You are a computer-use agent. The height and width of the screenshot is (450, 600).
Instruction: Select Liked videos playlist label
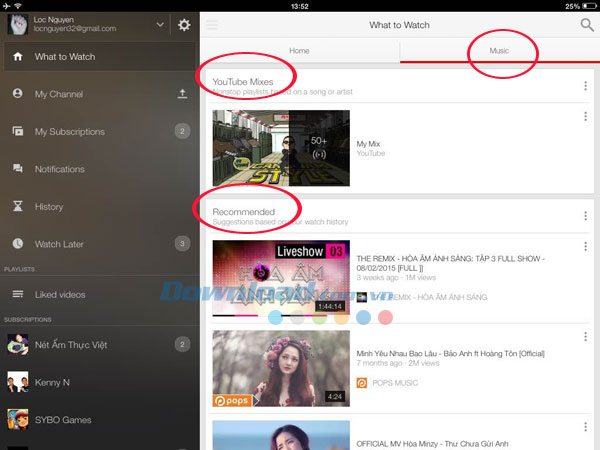coord(60,294)
